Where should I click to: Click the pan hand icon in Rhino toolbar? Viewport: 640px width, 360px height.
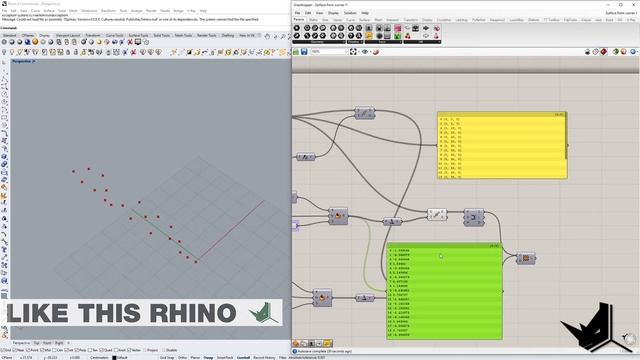(267, 36)
